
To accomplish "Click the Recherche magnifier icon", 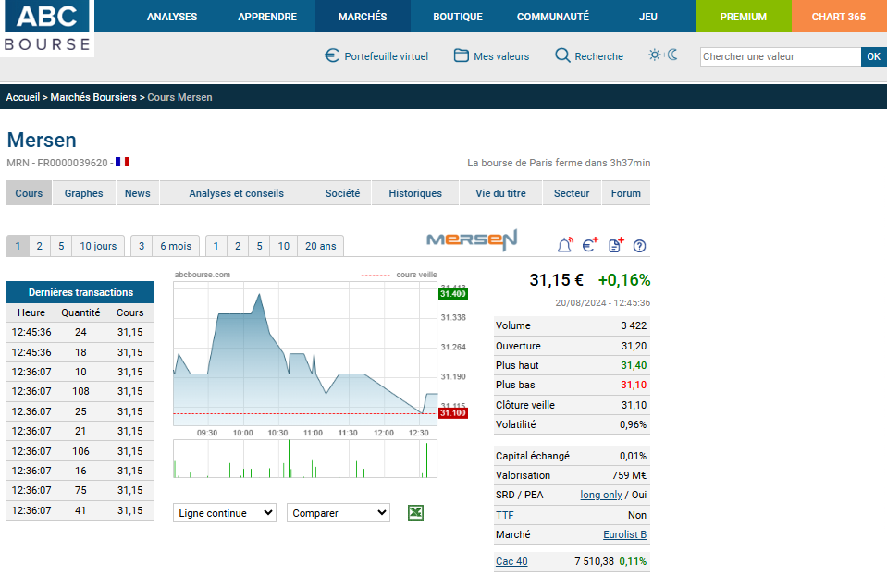I will pos(562,55).
